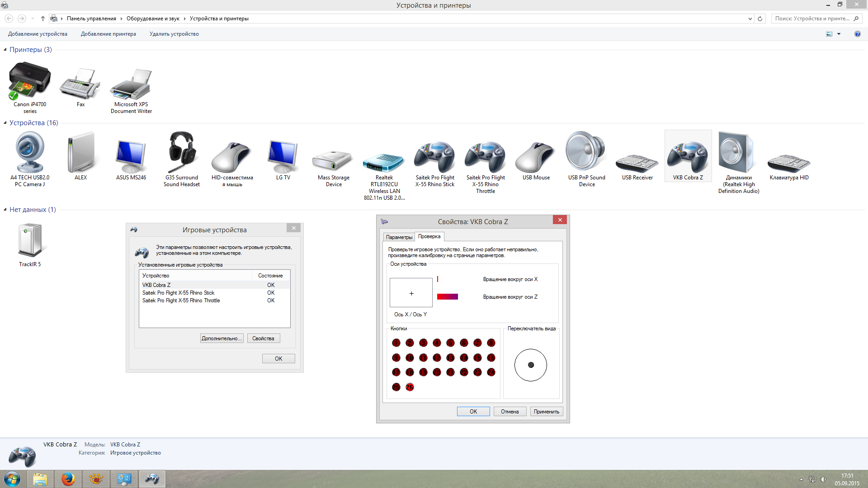
Task: Click the X/Y axis crosshair box
Action: [x=411, y=293]
